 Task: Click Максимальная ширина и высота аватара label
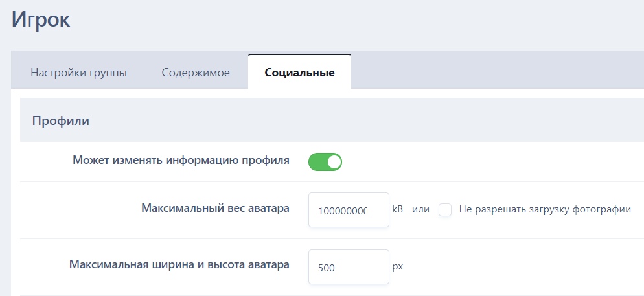(179, 264)
